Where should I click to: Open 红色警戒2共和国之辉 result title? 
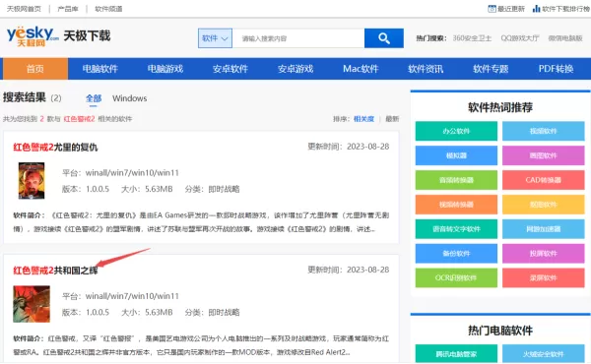(x=55, y=271)
